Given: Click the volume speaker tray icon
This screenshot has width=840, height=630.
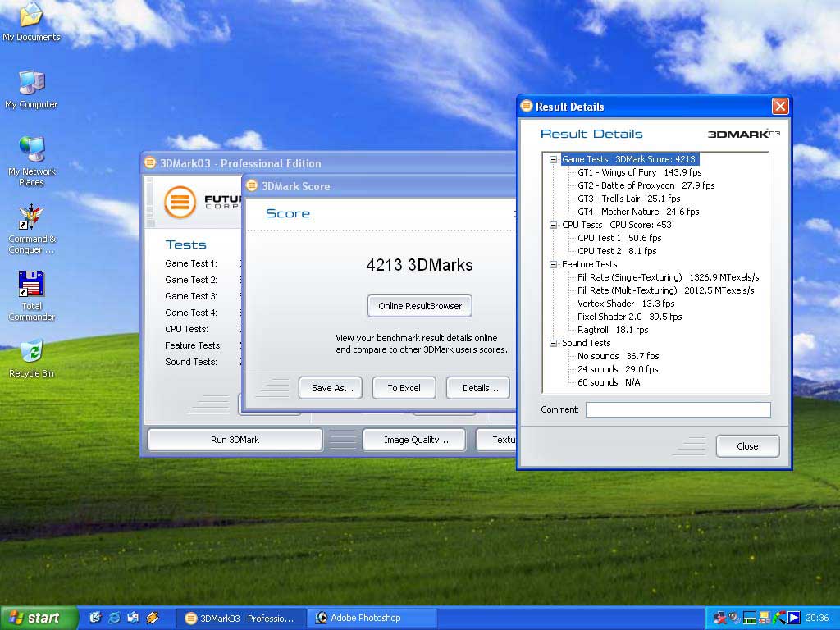Looking at the screenshot, I should click(733, 618).
